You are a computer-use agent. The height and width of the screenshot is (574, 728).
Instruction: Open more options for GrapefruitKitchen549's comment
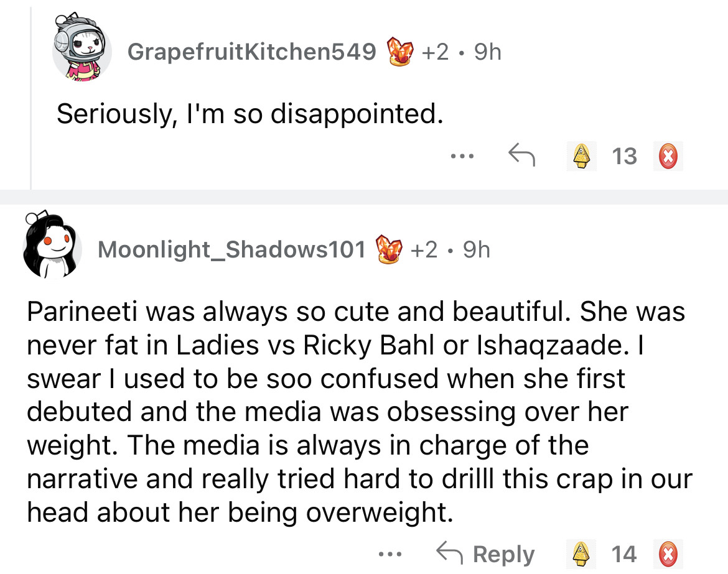click(x=464, y=155)
